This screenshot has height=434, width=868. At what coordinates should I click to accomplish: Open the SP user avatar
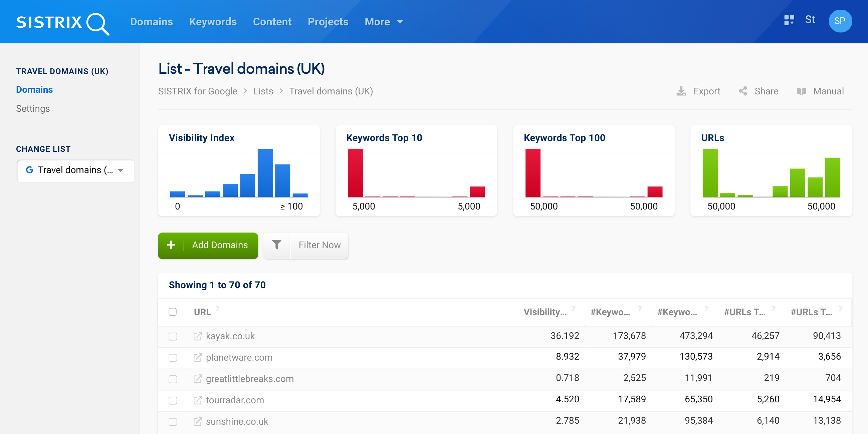click(x=840, y=21)
